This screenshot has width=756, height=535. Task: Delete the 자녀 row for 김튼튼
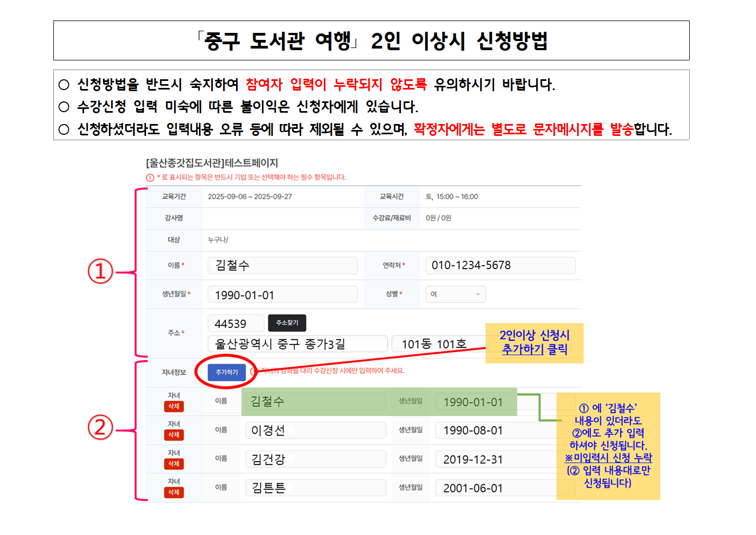click(174, 492)
